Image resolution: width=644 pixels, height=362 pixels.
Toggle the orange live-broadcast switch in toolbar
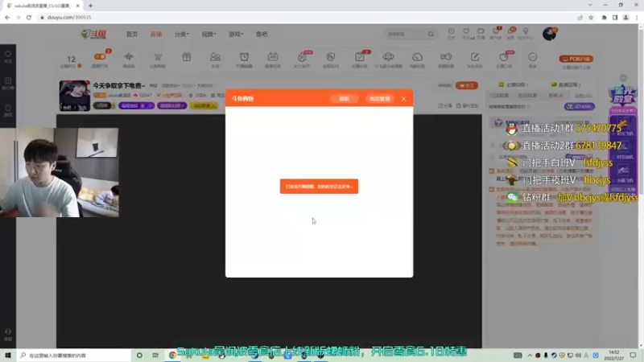coord(100,57)
